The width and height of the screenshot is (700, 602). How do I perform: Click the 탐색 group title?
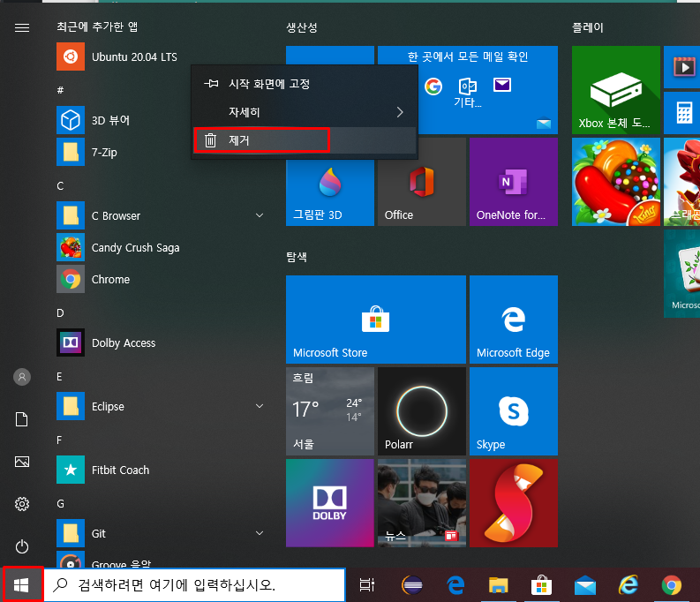click(297, 257)
